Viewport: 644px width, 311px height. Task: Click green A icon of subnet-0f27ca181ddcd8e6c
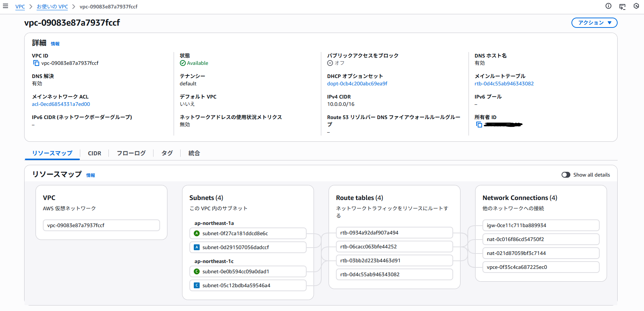197,233
